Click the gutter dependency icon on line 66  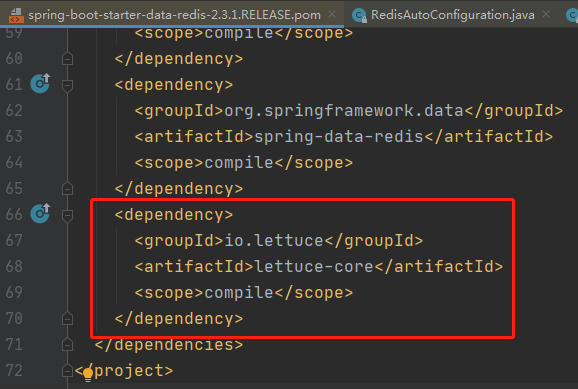coord(40,213)
